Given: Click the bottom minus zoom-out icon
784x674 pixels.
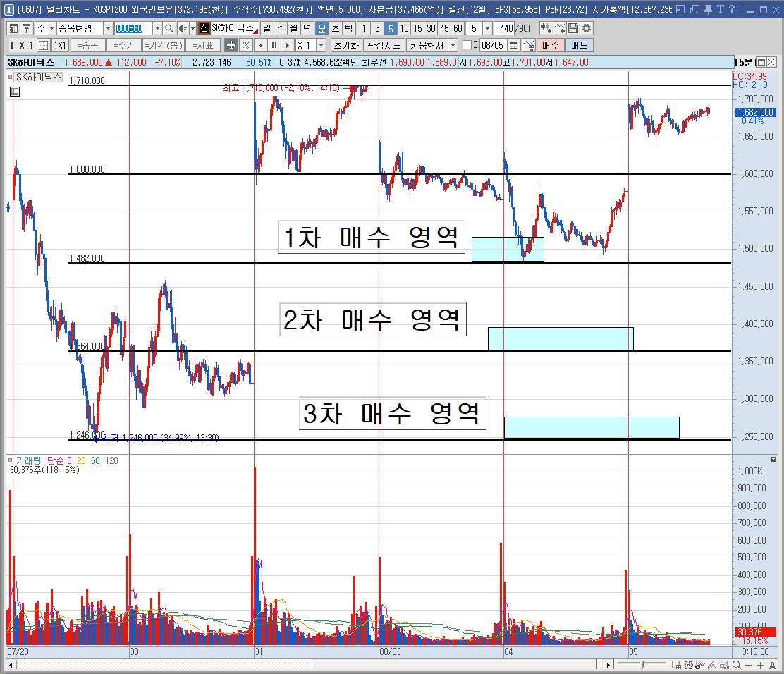Looking at the screenshot, I should pos(748,665).
